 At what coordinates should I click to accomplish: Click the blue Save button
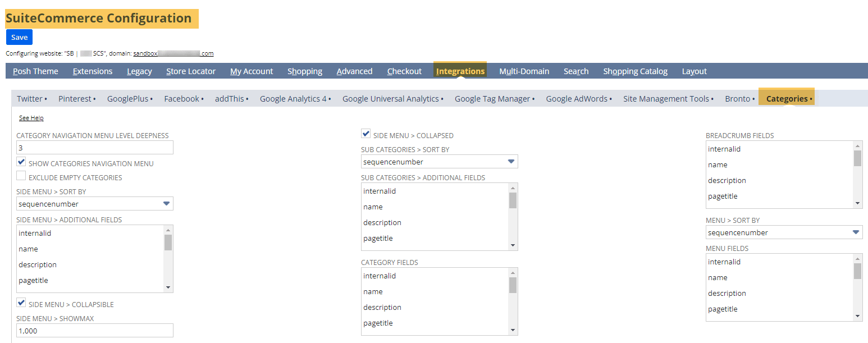click(x=19, y=37)
